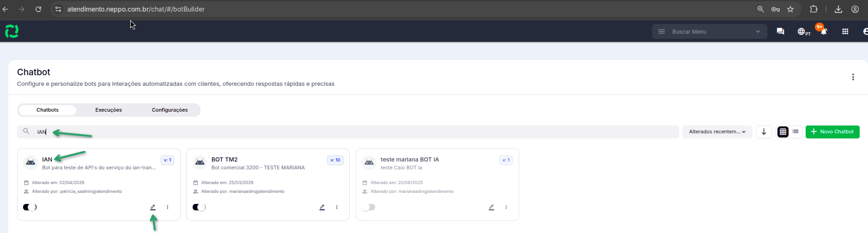This screenshot has width=868, height=233.
Task: Open the BOT TM2 card title
Action: 225,159
